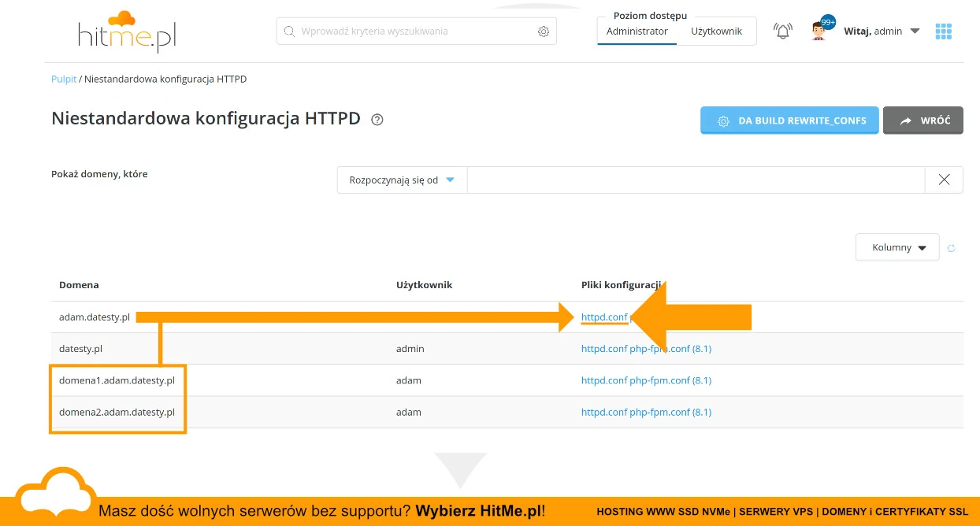Open php-fpm.conf (8.1) for datesty.pl

[x=670, y=349]
